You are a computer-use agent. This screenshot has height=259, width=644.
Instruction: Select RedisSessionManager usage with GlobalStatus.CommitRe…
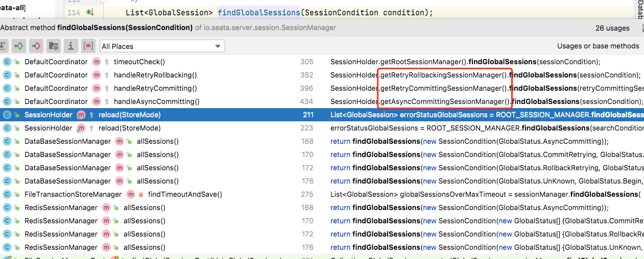(x=322, y=221)
